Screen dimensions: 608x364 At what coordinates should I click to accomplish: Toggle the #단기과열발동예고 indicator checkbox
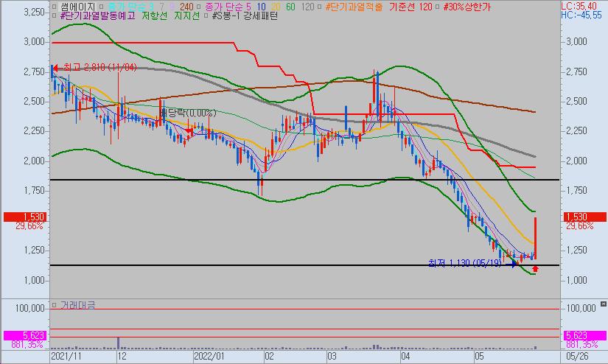tap(55, 16)
